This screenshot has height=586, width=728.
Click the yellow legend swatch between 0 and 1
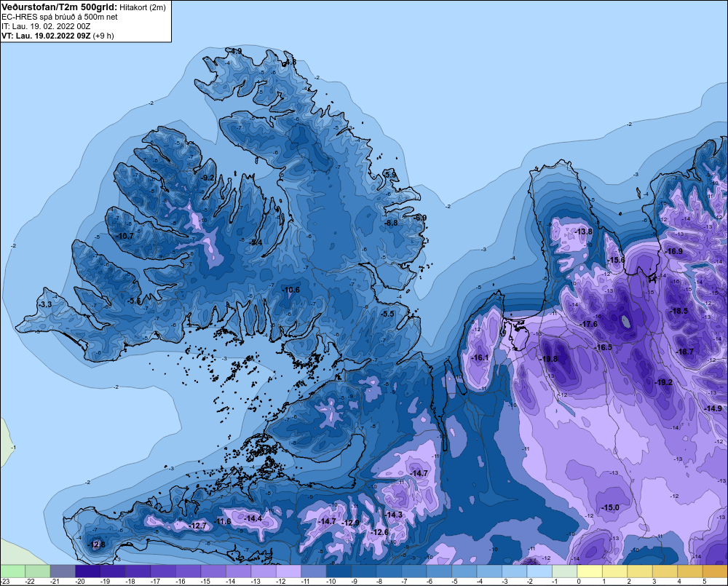[x=590, y=571]
